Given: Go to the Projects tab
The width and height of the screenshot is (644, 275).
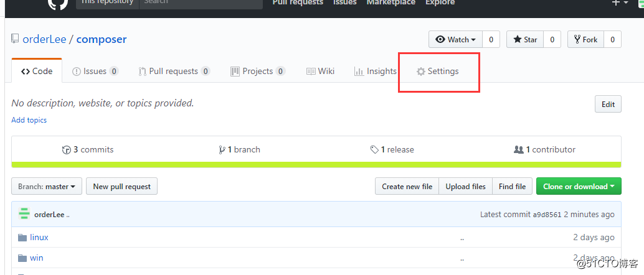Looking at the screenshot, I should tap(258, 71).
